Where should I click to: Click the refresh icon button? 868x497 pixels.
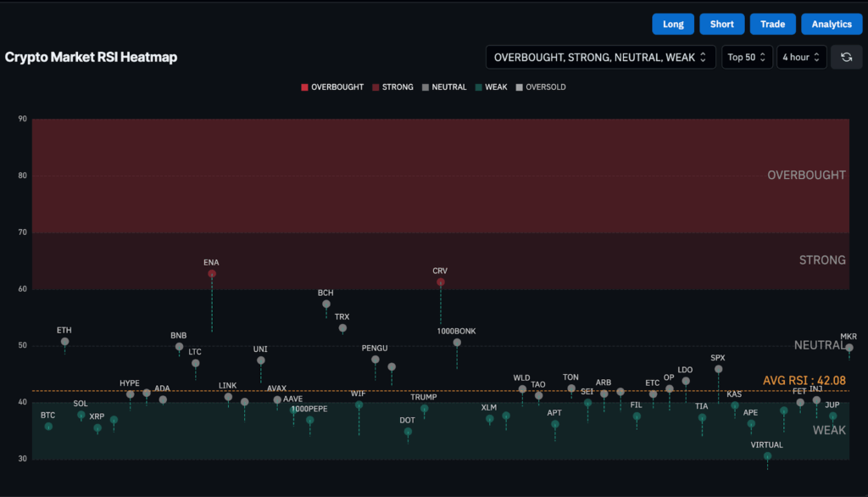coord(846,57)
